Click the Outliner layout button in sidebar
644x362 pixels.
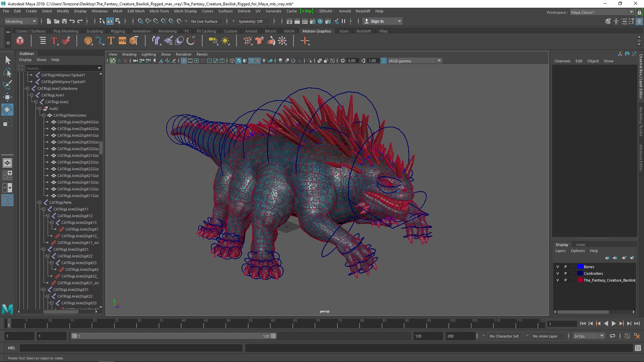7,200
